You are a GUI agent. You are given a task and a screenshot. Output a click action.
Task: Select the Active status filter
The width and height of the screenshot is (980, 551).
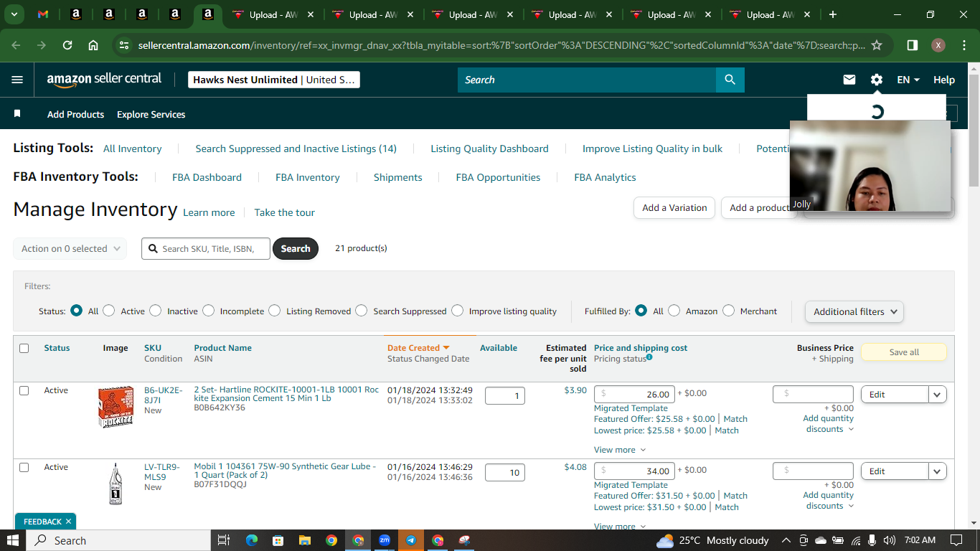click(x=109, y=311)
